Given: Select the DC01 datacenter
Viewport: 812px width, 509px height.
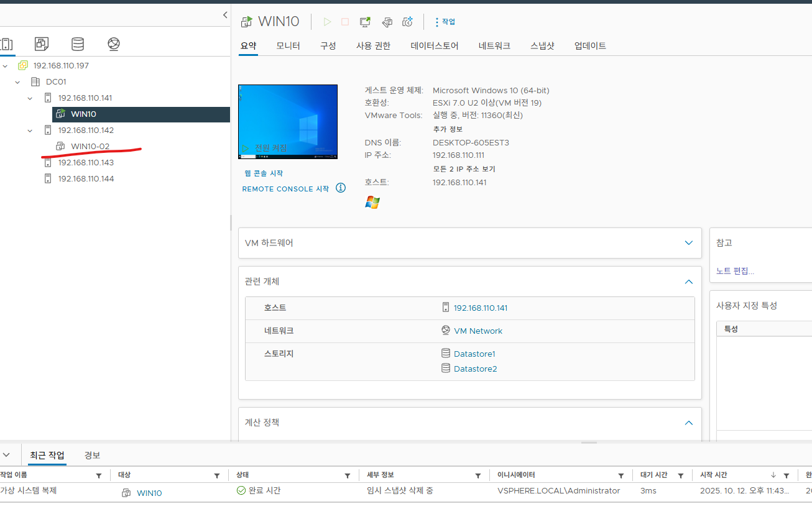Looking at the screenshot, I should 56,82.
